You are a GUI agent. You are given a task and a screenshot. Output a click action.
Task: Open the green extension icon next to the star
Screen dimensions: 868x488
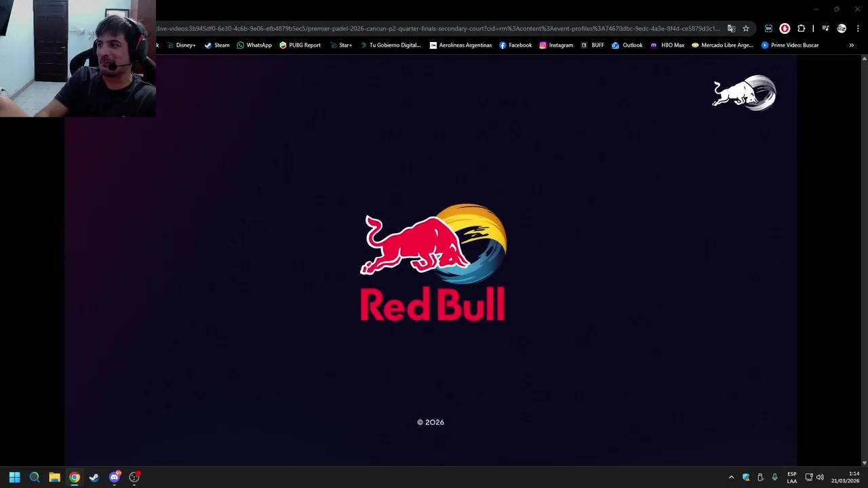pyautogui.click(x=768, y=28)
